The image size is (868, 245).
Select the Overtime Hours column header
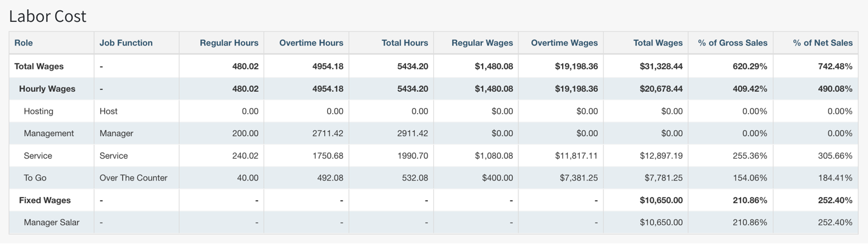pyautogui.click(x=311, y=43)
